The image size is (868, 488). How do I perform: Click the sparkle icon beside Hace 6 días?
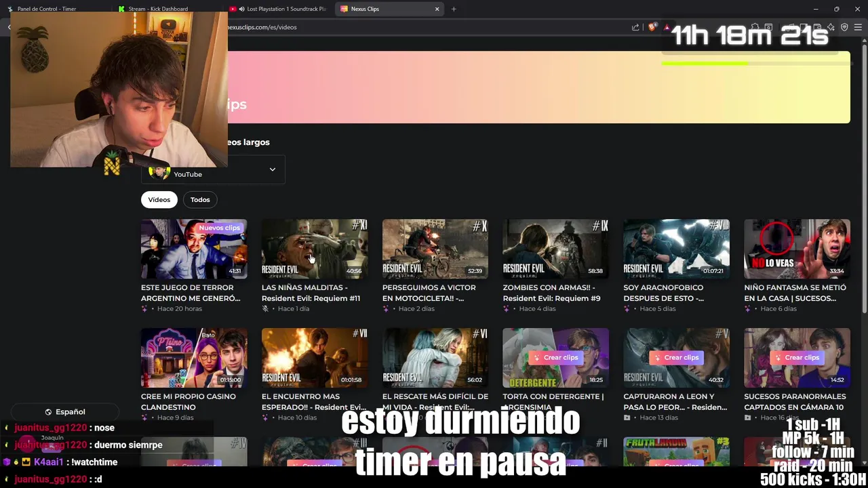[747, 308]
